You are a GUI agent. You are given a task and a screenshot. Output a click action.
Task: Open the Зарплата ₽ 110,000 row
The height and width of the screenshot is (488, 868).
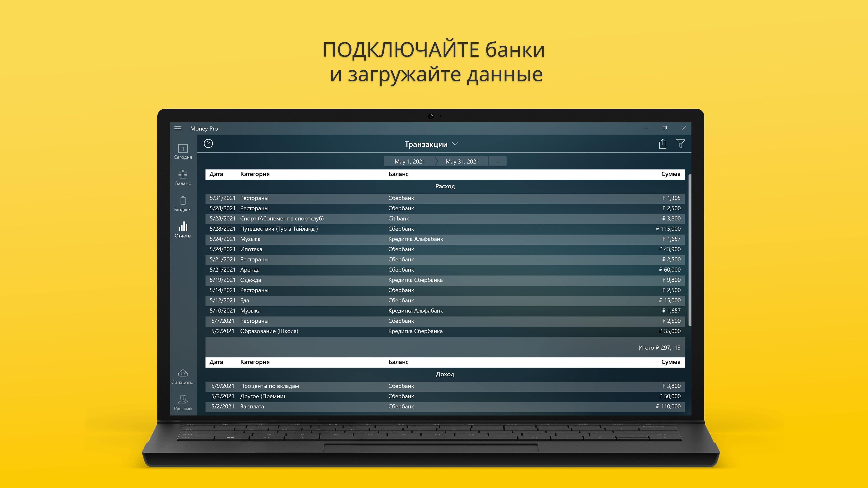pyautogui.click(x=445, y=406)
